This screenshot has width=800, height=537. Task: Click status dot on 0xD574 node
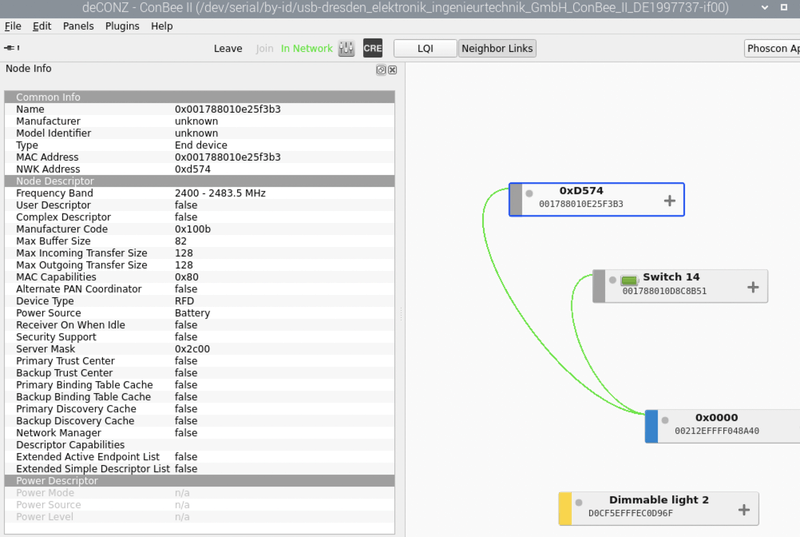pos(529,193)
